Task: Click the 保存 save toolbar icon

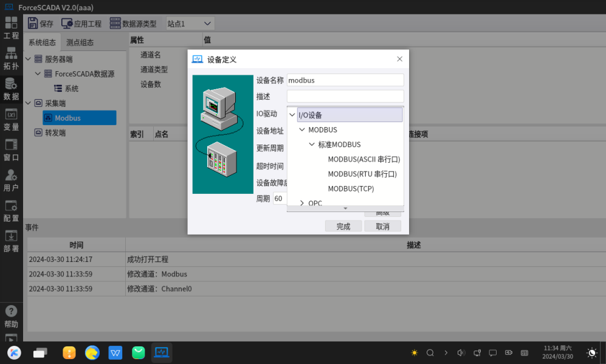Action: click(x=41, y=24)
